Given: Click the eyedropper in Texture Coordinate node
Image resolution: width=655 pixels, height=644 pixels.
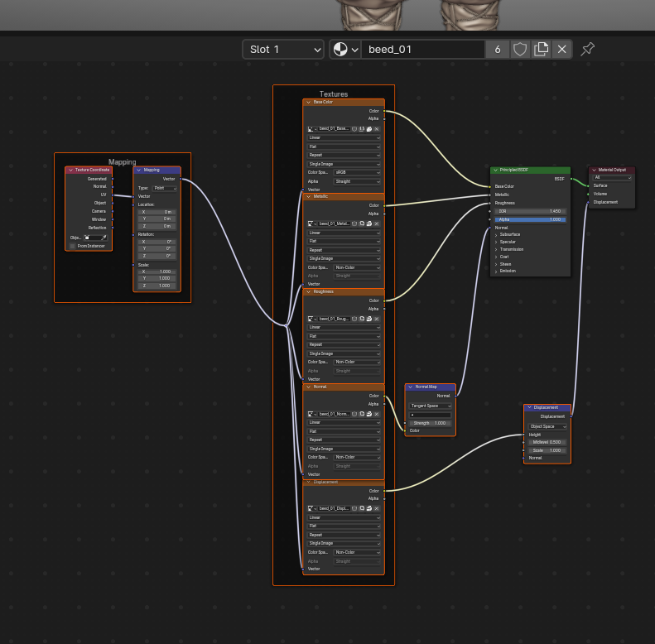Looking at the screenshot, I should [104, 238].
